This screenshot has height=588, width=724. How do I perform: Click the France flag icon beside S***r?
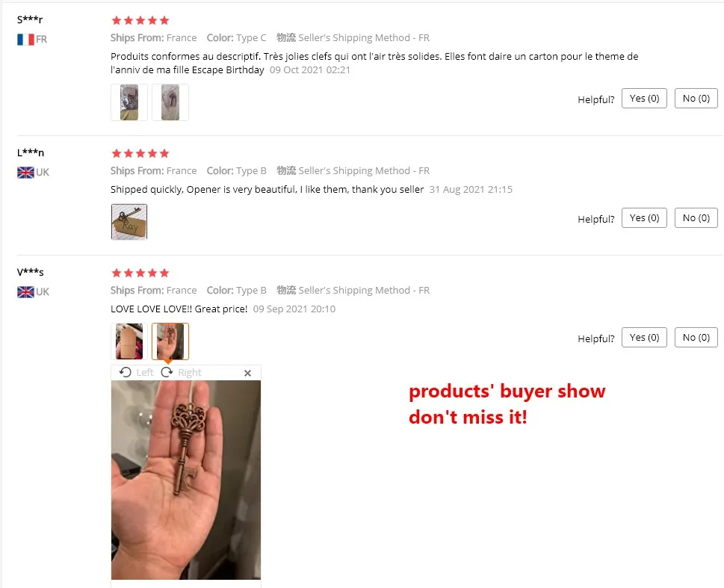(x=25, y=40)
